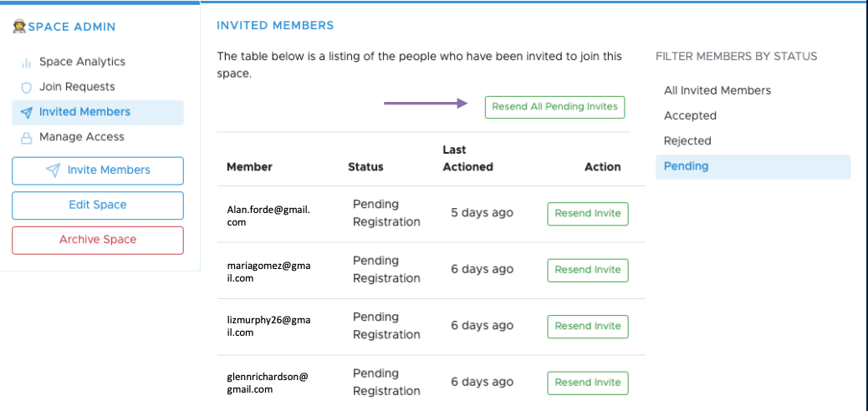The width and height of the screenshot is (868, 411).
Task: Click the paper plane icon in Invite Members button
Action: point(54,170)
